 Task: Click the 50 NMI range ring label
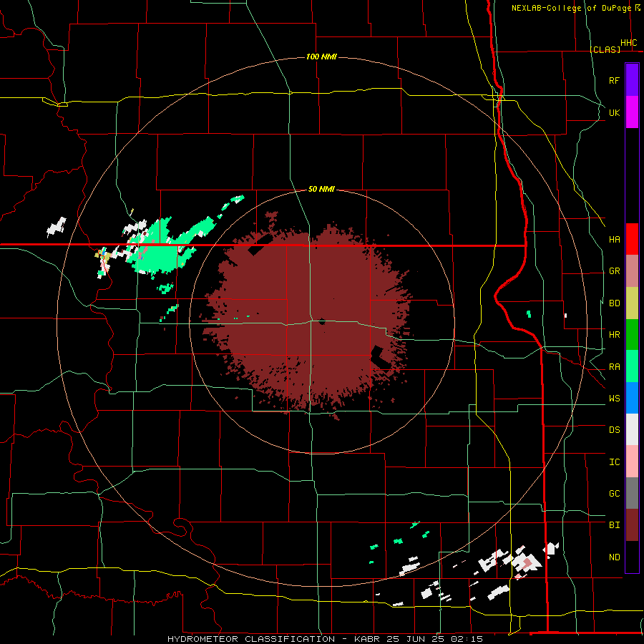321,189
